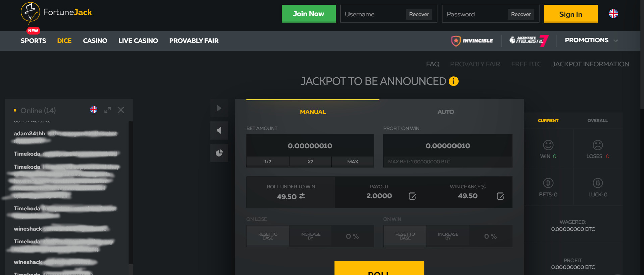Open Jackpot Information link
The width and height of the screenshot is (644, 275).
(x=590, y=64)
